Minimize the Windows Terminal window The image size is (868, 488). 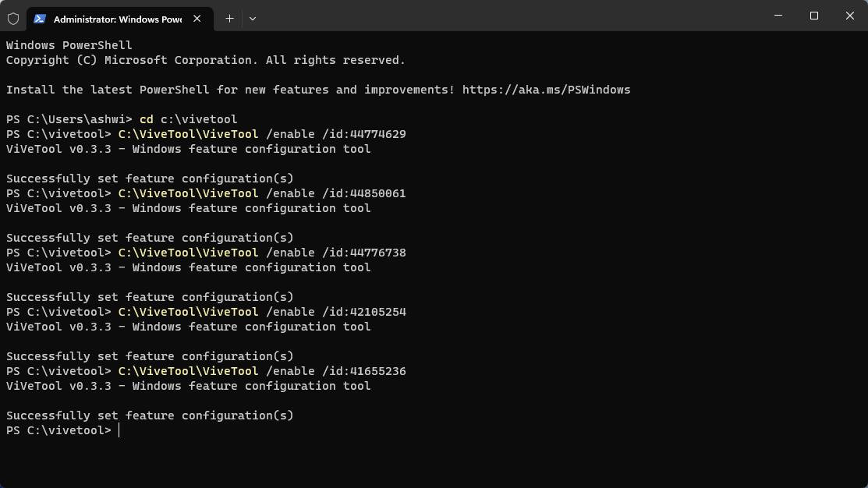(778, 16)
